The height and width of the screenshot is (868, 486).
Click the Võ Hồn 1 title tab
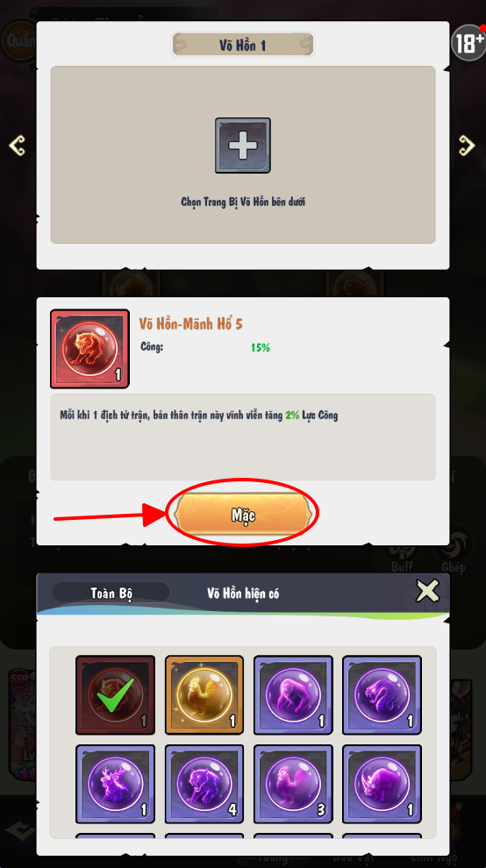click(243, 45)
